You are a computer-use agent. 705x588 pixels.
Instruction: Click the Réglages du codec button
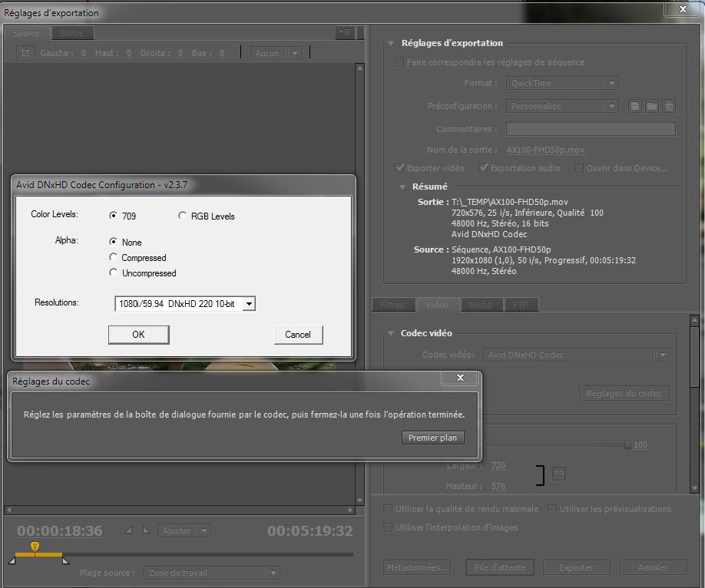624,393
